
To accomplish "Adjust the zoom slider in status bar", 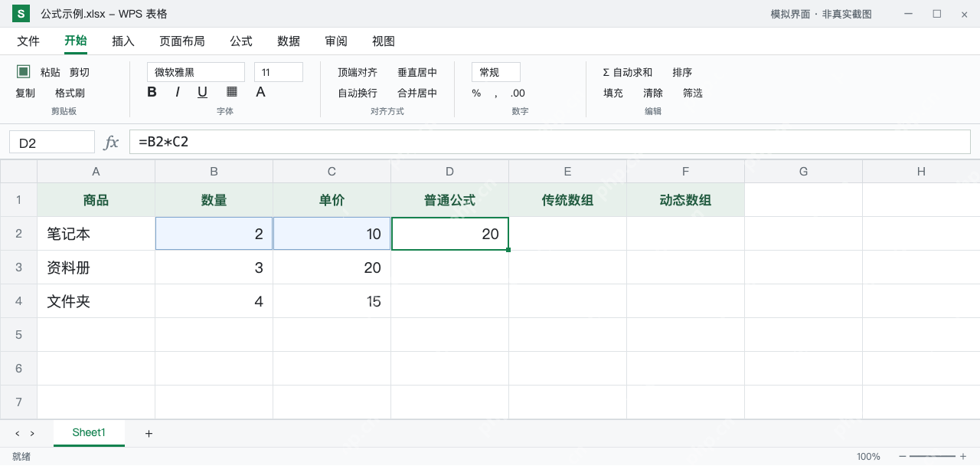I will pos(933,456).
